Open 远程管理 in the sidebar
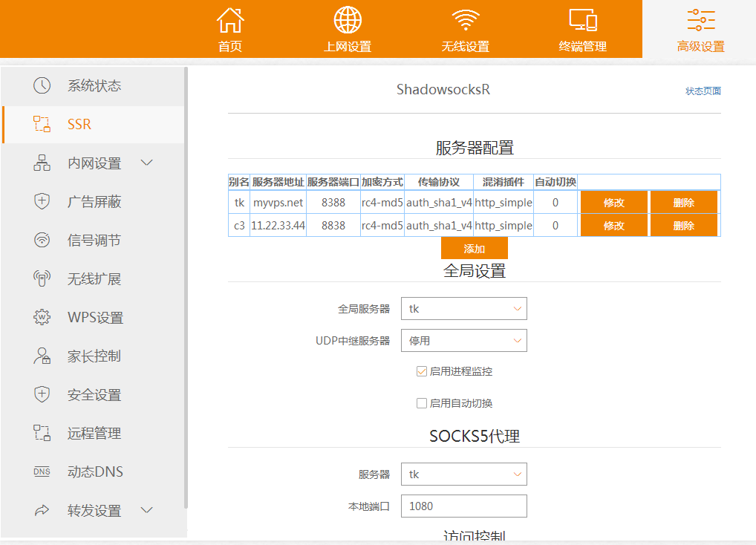Viewport: 756px width, 545px height. tap(93, 433)
